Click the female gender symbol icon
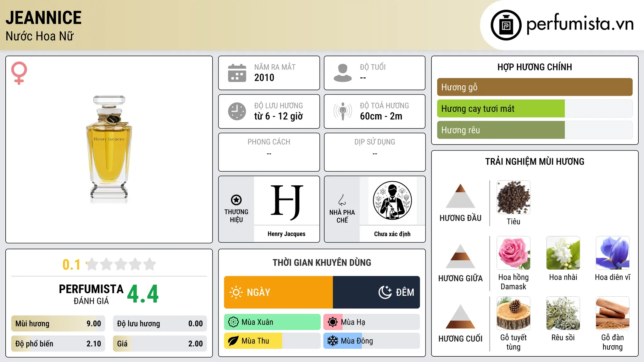This screenshot has height=362, width=644. coord(19,73)
